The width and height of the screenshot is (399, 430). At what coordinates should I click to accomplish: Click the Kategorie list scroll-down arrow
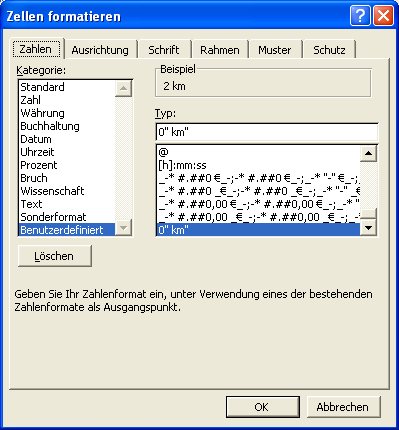pyautogui.click(x=123, y=228)
